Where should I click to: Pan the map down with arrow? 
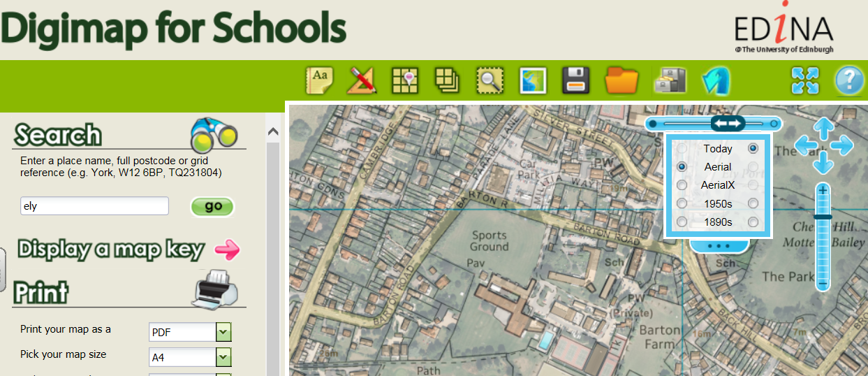click(x=824, y=164)
